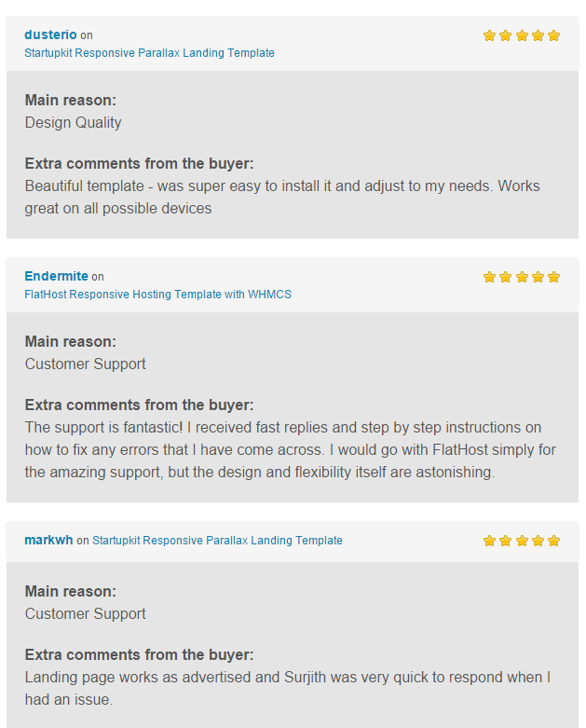Click the third star in dusterio's rating

pos(522,35)
